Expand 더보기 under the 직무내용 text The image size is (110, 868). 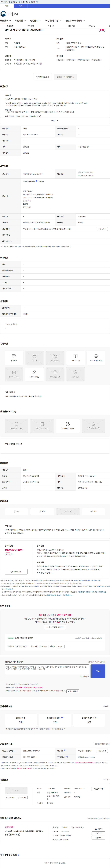pyautogui.click(x=55, y=120)
